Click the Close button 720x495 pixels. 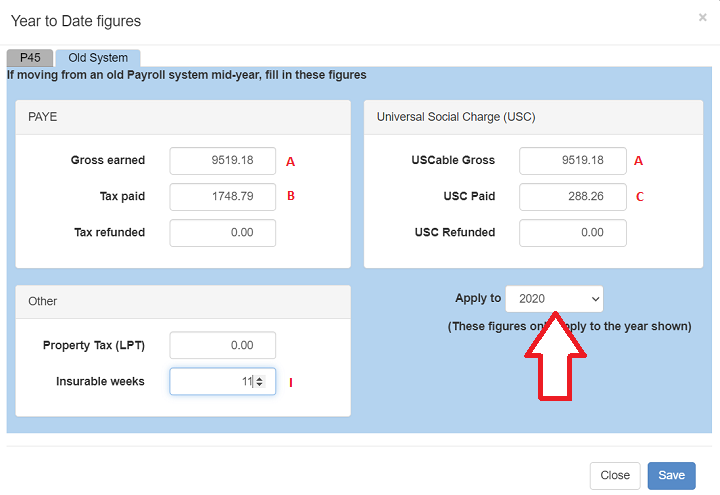tap(614, 475)
